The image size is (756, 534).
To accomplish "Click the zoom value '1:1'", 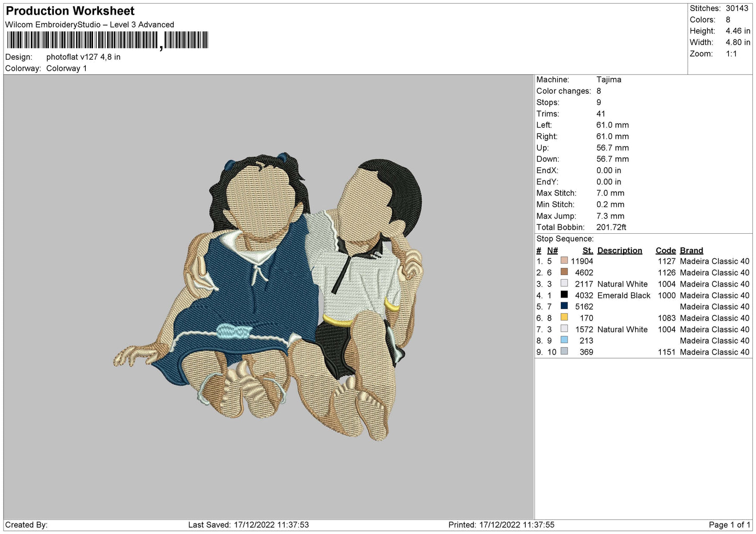I will (731, 54).
